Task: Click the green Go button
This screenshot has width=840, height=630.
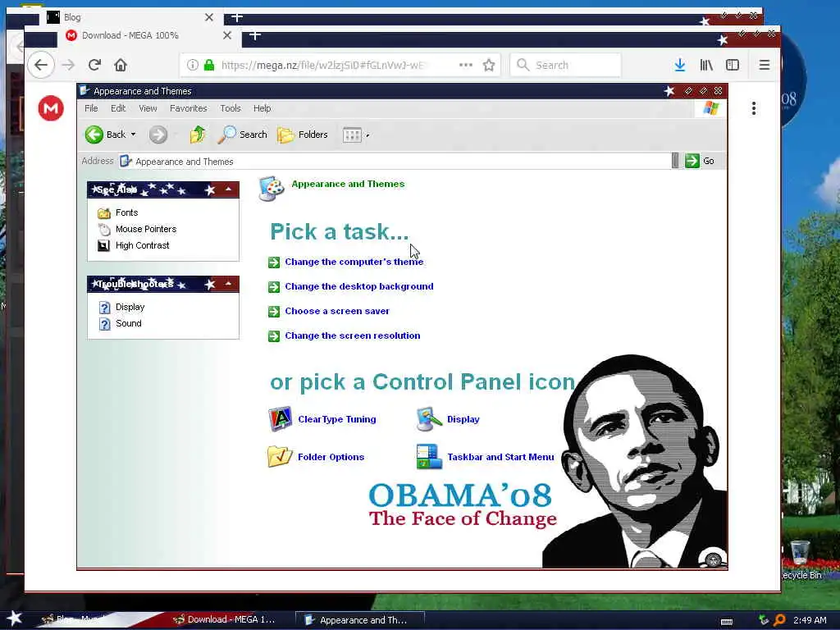Action: 700,161
